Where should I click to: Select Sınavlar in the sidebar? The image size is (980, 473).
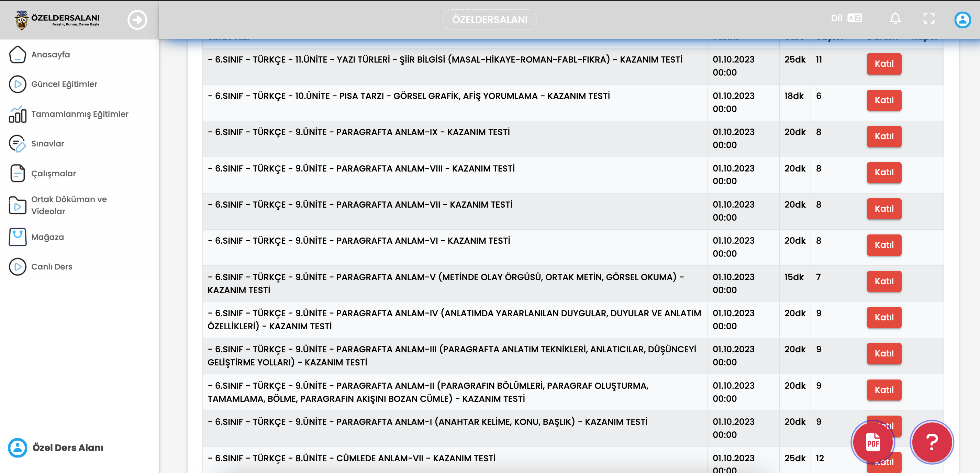click(x=47, y=144)
